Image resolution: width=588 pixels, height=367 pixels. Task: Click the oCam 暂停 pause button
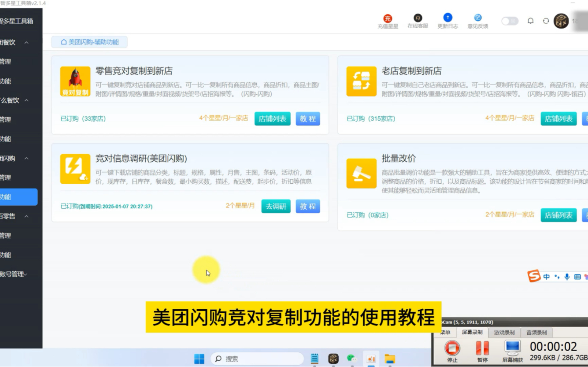click(482, 350)
